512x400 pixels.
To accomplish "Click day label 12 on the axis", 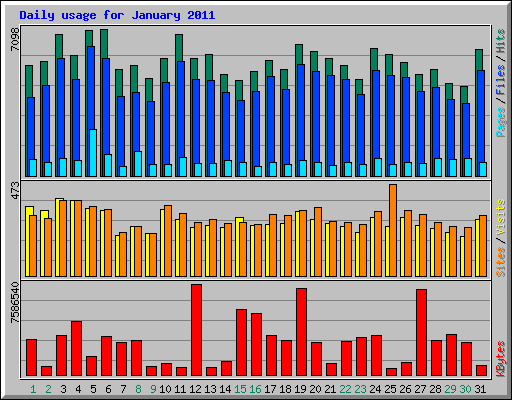I will pyautogui.click(x=195, y=389).
